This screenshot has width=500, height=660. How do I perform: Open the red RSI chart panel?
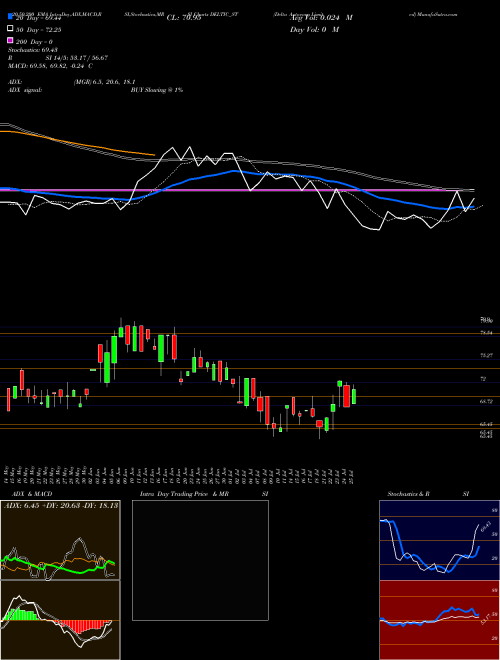click(x=439, y=620)
